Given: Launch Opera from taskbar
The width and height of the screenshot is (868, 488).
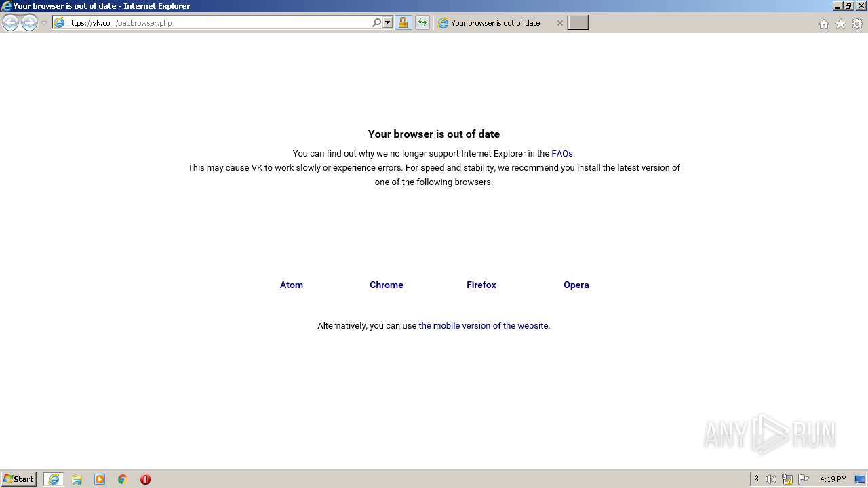Looking at the screenshot, I should (x=145, y=479).
